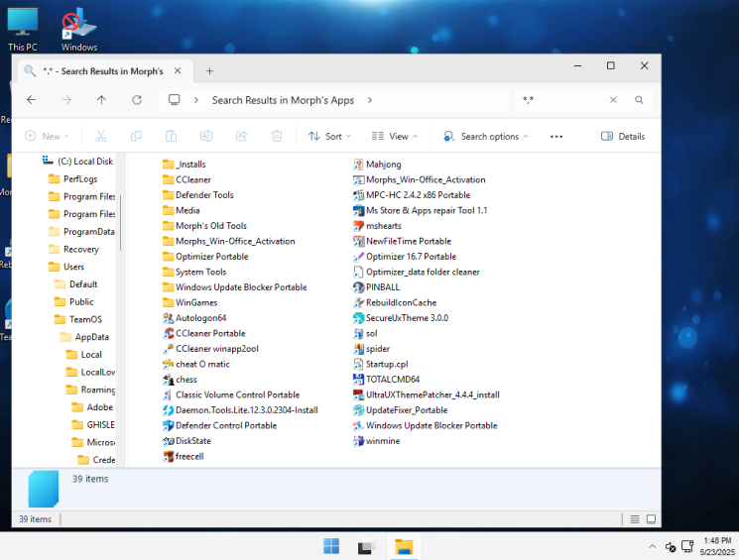Select the Autologon64 item

point(194,318)
